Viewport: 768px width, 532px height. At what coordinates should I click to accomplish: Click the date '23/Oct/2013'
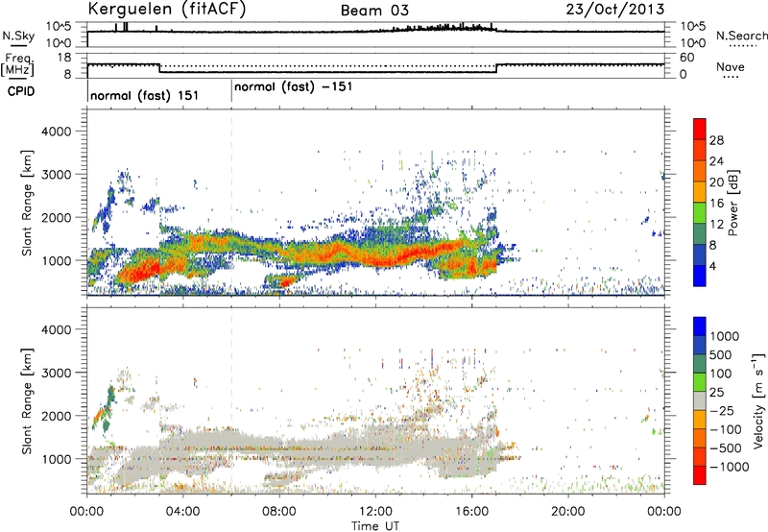(x=615, y=10)
